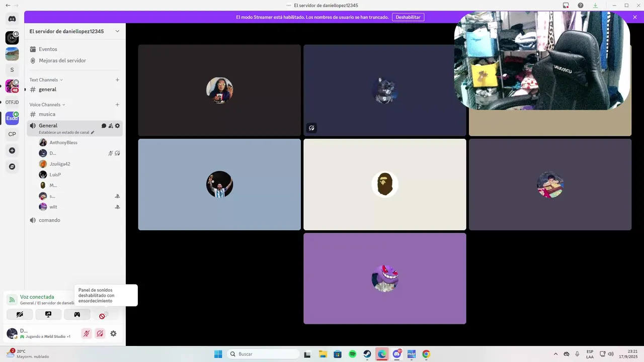Click the taskbar Buscar search box
This screenshot has width=644, height=362.
point(263,354)
